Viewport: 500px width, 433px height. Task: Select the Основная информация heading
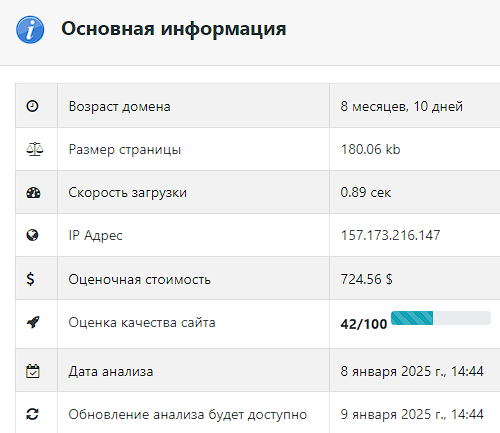(x=174, y=29)
